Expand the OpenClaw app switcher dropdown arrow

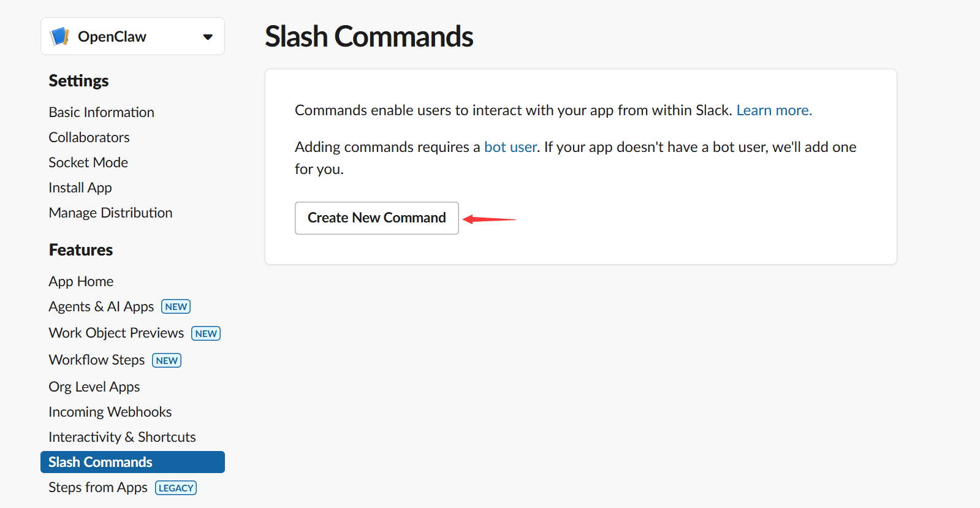208,37
